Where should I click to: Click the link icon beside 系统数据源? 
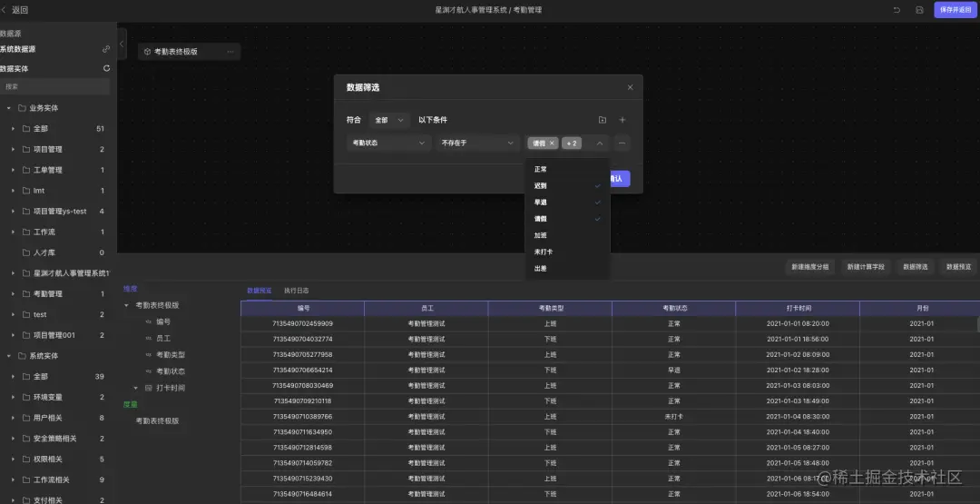click(x=106, y=49)
